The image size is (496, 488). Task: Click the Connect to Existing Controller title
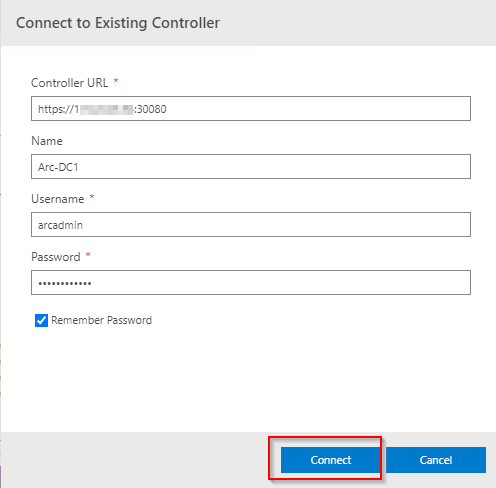point(118,23)
